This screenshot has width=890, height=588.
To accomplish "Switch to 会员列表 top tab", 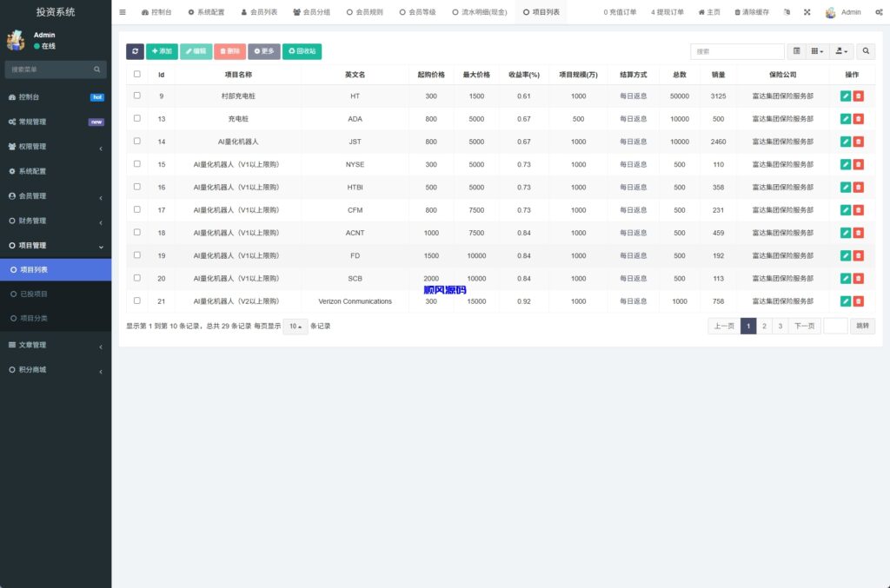I will pos(259,12).
